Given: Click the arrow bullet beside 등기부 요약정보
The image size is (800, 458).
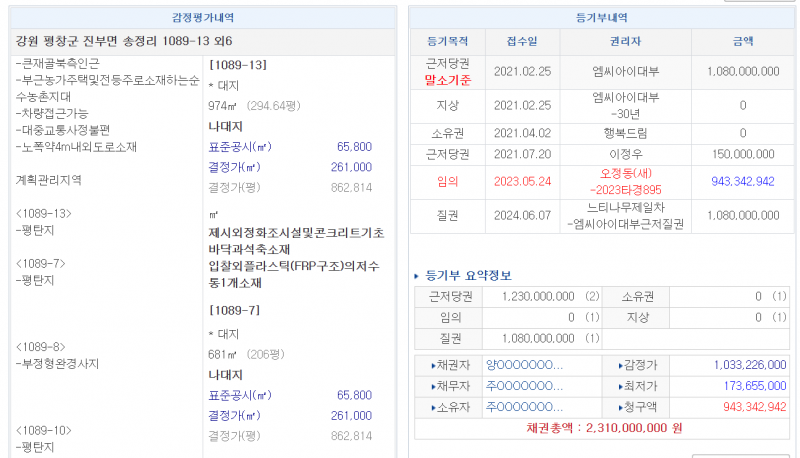Looking at the screenshot, I should pos(417,276).
